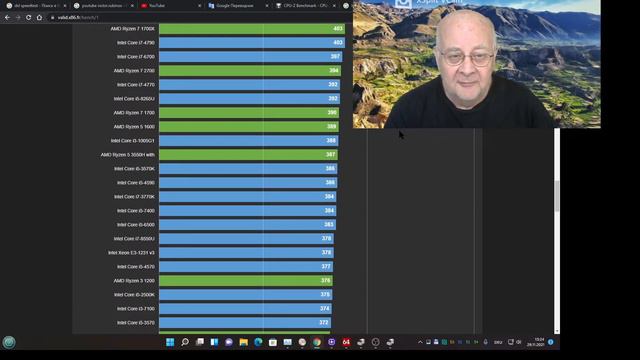
Task: Launch Microsoft Edge from the taskbar
Action: click(x=258, y=342)
